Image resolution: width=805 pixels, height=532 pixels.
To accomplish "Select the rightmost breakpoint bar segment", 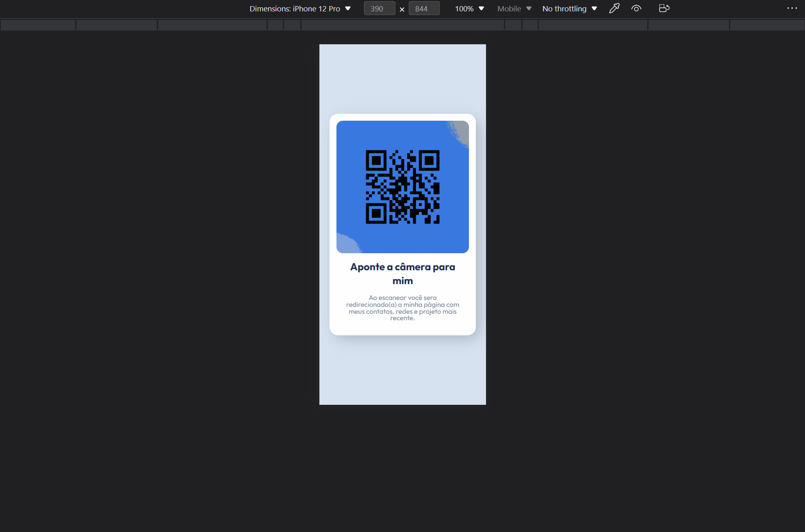I will click(767, 25).
